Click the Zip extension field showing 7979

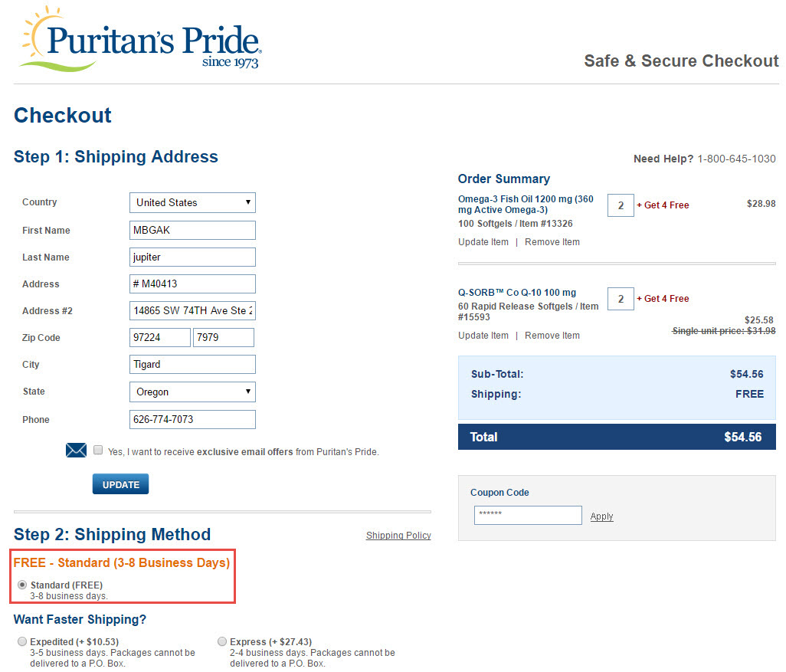coord(224,337)
